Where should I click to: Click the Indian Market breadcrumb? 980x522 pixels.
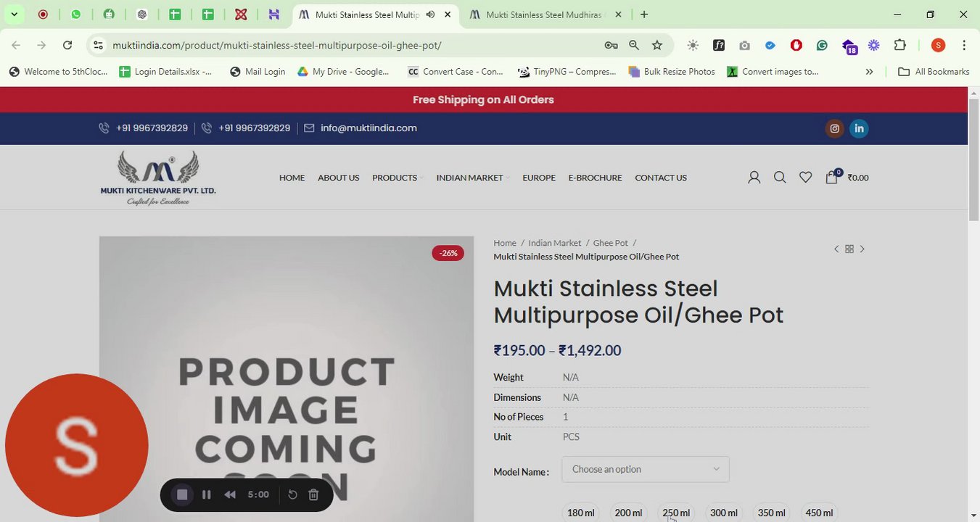555,243
